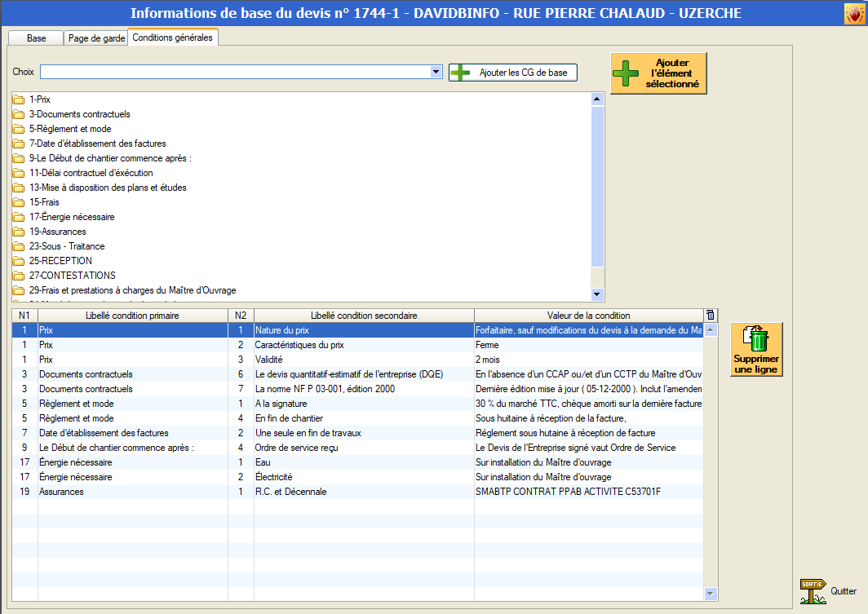868x614 pixels.
Task: Open the Page de garde tab
Action: point(96,38)
